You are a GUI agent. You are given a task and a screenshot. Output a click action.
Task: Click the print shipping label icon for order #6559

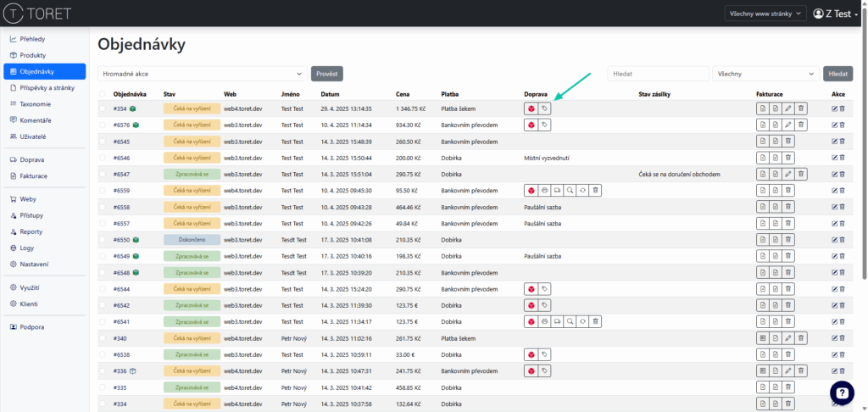544,191
